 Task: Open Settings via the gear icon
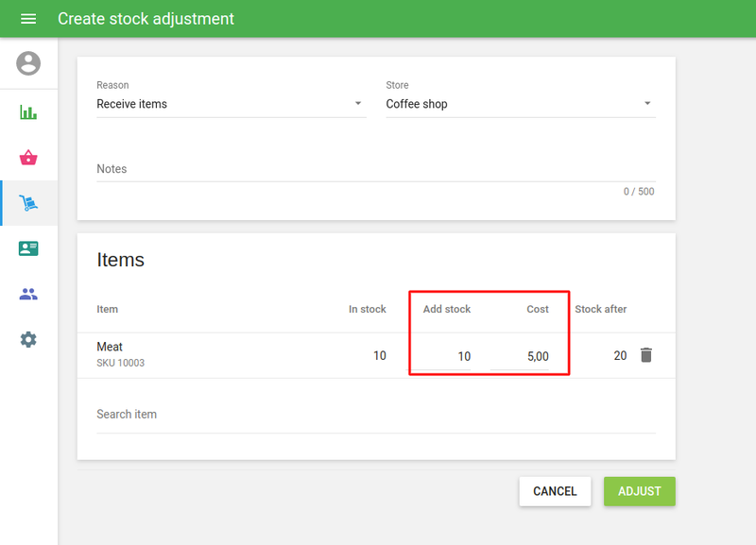(x=28, y=339)
